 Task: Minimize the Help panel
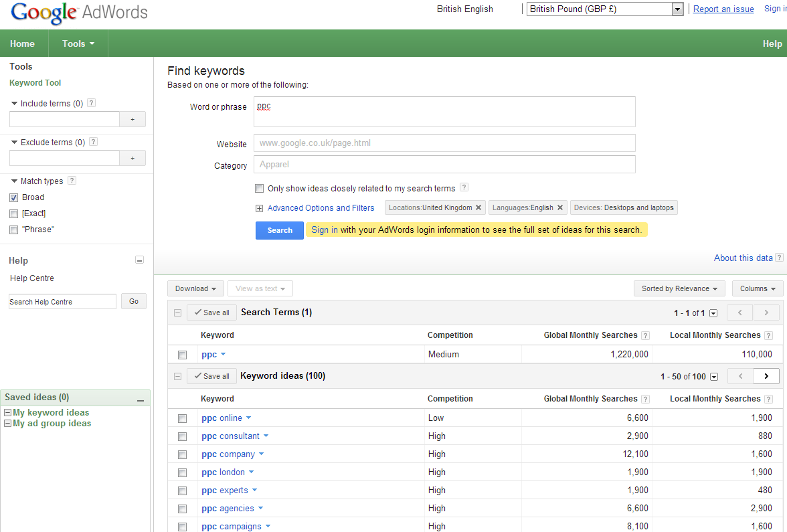(x=139, y=260)
